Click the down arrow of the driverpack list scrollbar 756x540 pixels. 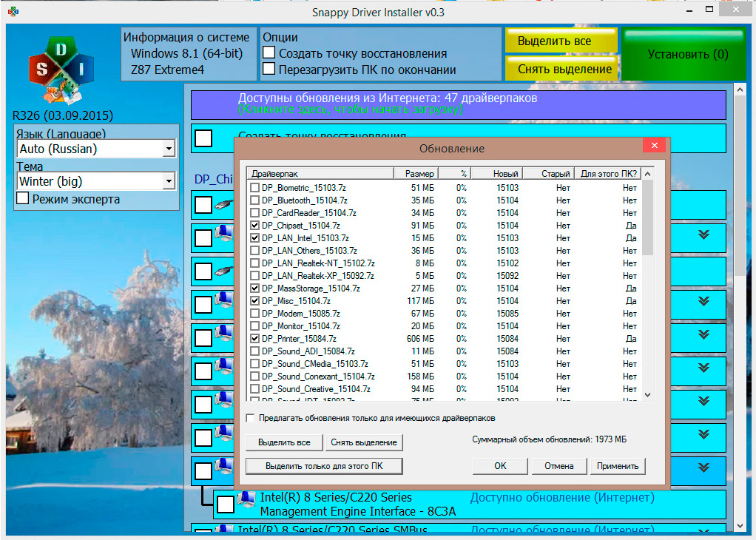tap(648, 395)
